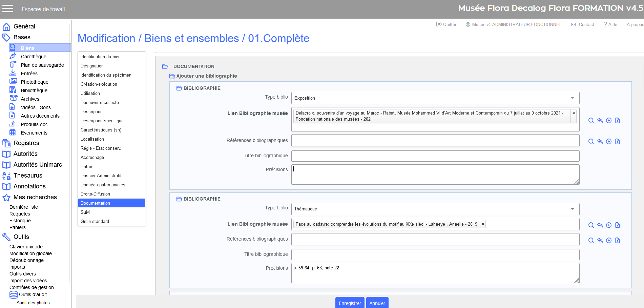This screenshot has height=308, width=644.
Task: Remove the Delacroix bibliography link tag
Action: [x=574, y=113]
